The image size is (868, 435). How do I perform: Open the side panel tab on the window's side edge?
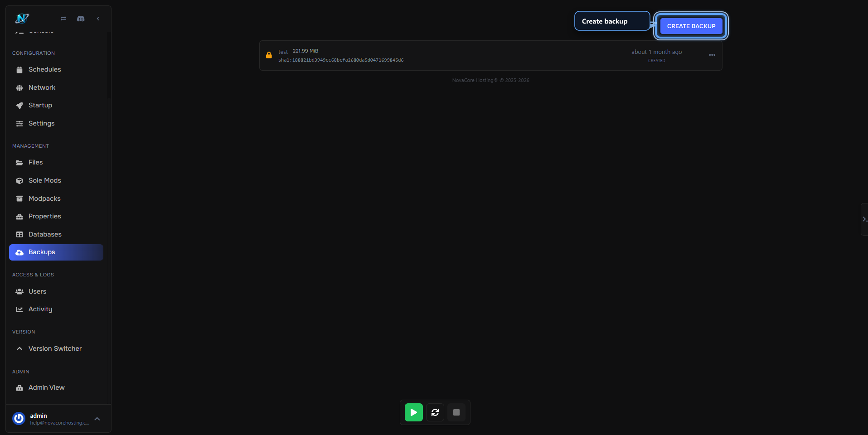[x=864, y=219]
